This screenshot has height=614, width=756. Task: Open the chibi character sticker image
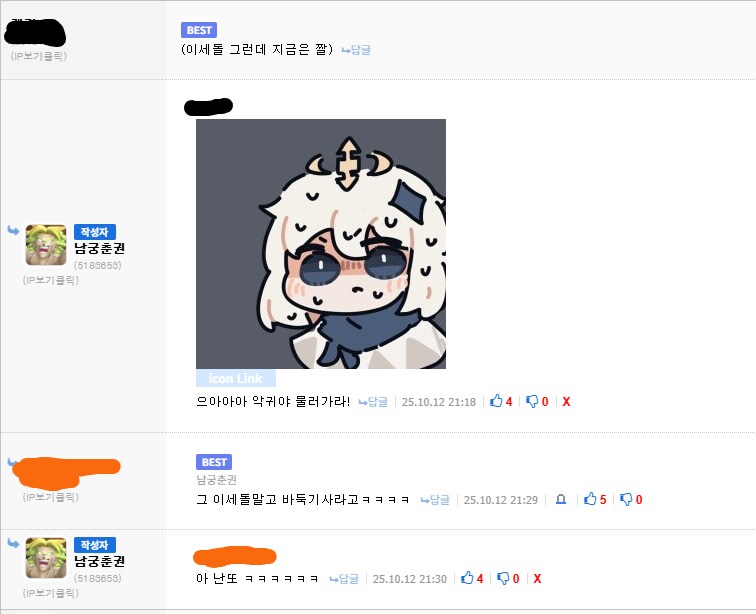click(x=321, y=244)
